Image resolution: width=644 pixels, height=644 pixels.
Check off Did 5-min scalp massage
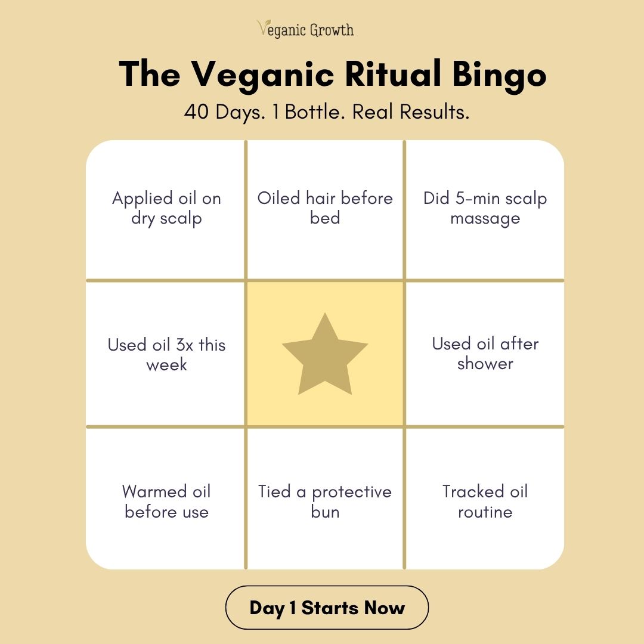(x=485, y=209)
